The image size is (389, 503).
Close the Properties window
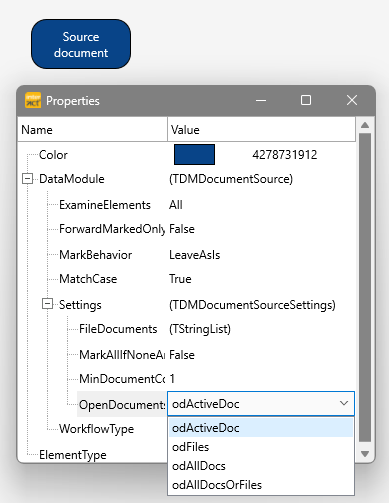click(352, 100)
